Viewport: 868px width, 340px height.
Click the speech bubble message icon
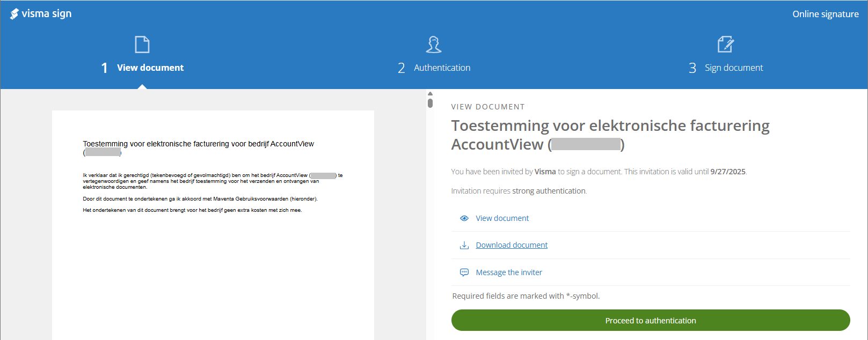coord(464,272)
